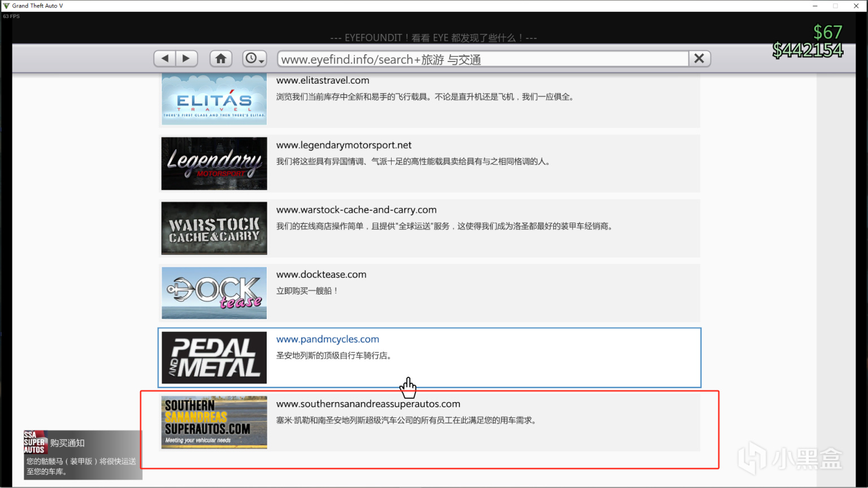868x488 pixels.
Task: Open the www.warstock-cache-and-carry.com link
Action: [357, 210]
